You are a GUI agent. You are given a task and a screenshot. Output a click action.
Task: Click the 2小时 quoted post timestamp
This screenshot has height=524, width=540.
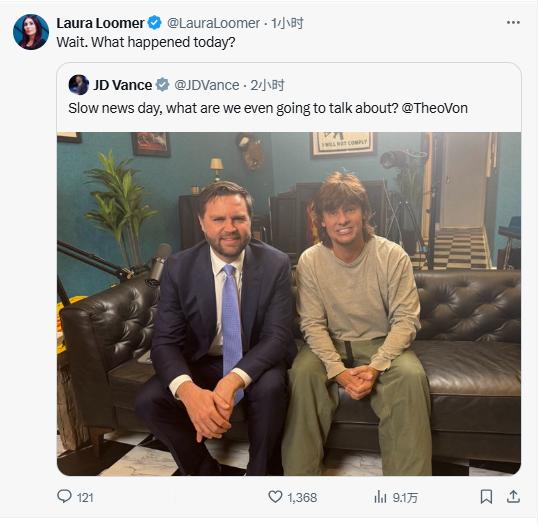[267, 85]
